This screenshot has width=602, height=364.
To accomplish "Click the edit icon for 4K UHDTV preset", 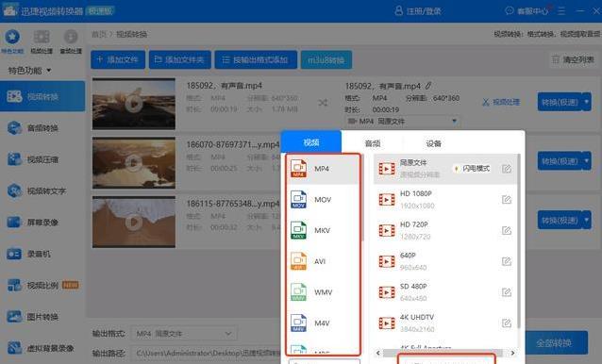I will pos(507,323).
